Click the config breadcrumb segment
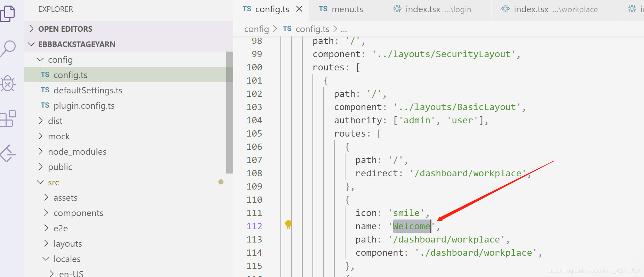This screenshot has width=644, height=277. 256,29
